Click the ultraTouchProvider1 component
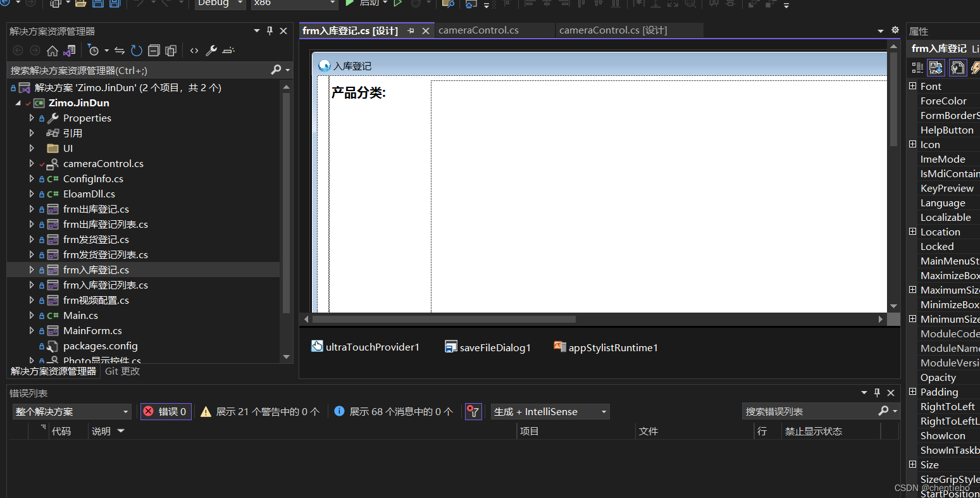Screen dimensions: 980x498 pos(365,347)
